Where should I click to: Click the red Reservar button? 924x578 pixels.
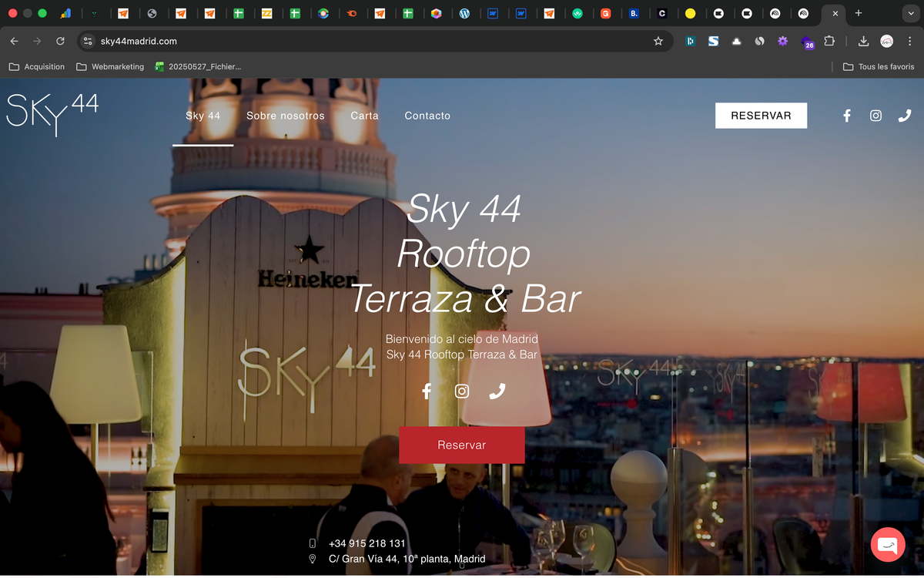(x=461, y=445)
